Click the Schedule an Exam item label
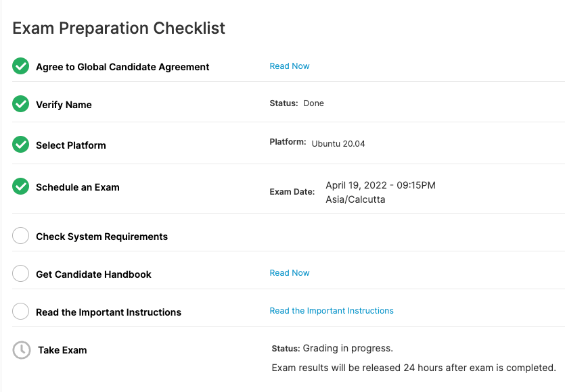Viewport: 565px width, 392px height. [x=78, y=187]
